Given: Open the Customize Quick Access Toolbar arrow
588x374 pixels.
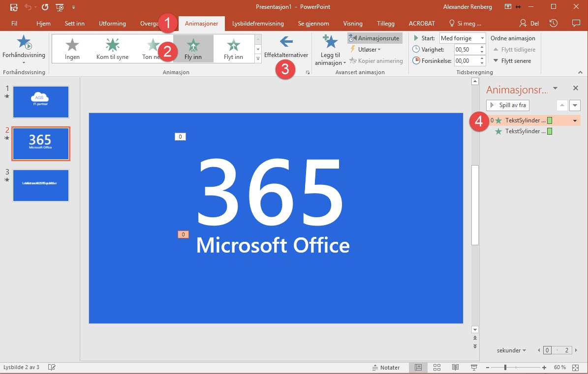Looking at the screenshot, I should [x=73, y=7].
